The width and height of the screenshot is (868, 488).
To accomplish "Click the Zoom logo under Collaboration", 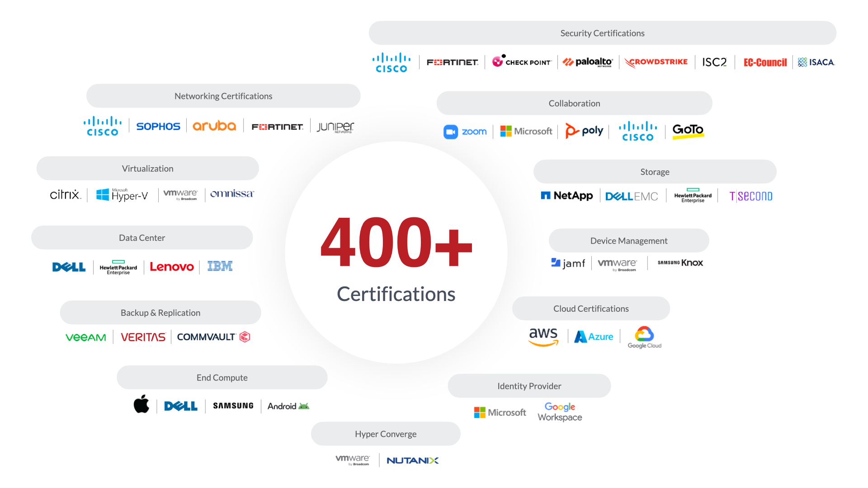I will point(465,131).
